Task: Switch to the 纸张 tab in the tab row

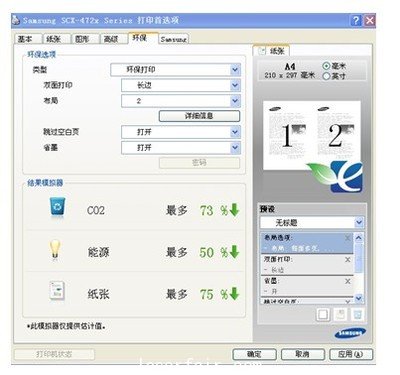Action: tap(57, 39)
